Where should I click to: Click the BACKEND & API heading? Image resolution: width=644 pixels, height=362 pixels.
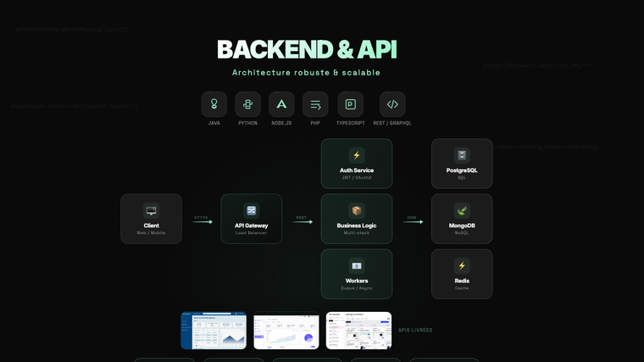pos(307,49)
